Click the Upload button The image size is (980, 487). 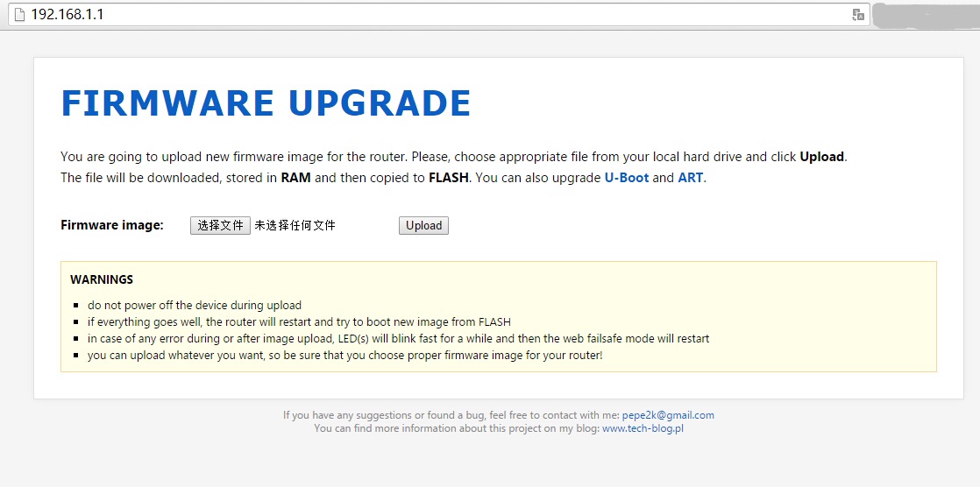click(x=423, y=225)
